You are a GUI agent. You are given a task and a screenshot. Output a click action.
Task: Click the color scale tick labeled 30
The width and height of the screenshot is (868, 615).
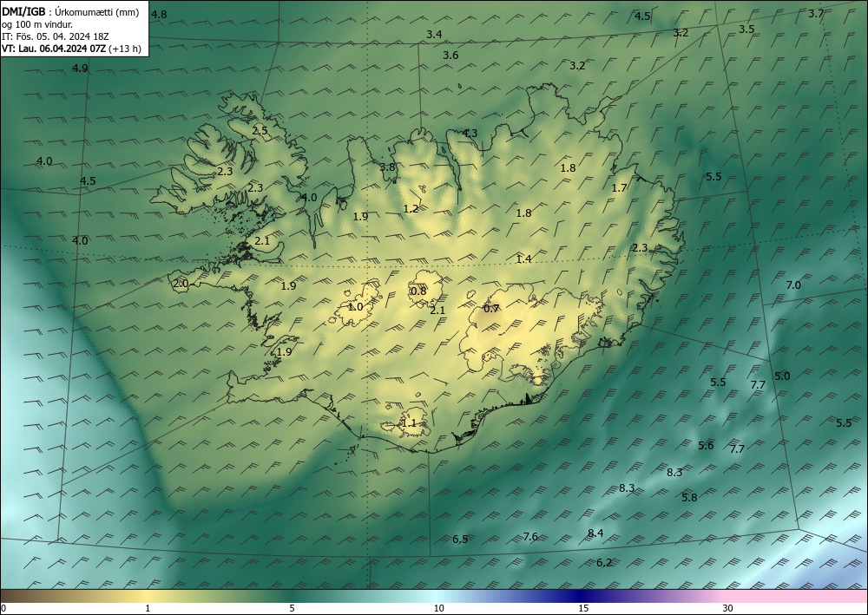point(728,608)
